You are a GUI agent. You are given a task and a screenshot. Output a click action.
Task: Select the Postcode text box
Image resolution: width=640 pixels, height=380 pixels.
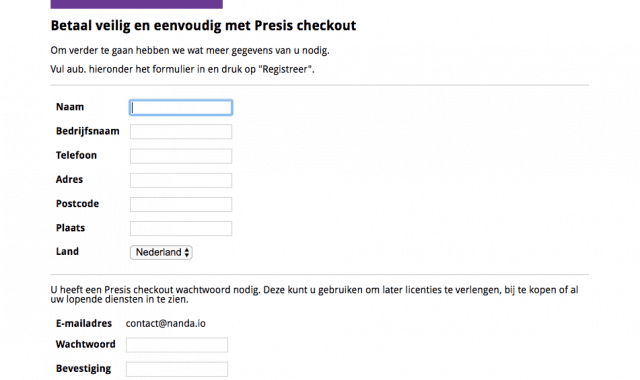coord(181,204)
